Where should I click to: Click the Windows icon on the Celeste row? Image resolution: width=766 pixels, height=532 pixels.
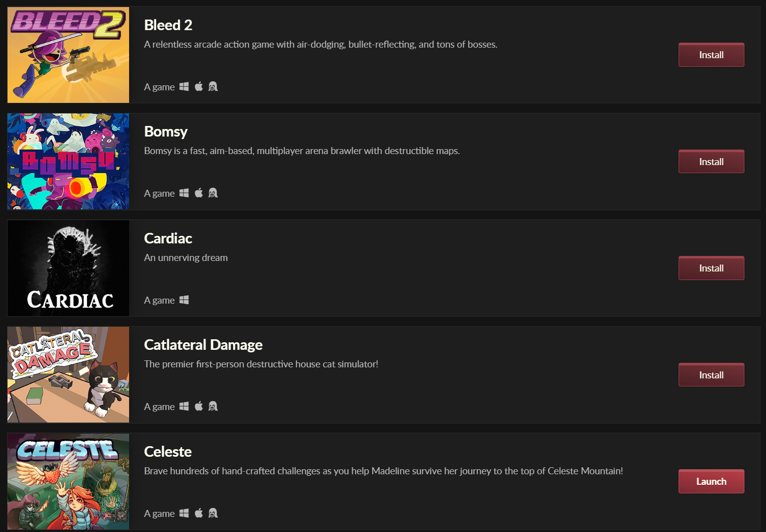click(x=184, y=513)
